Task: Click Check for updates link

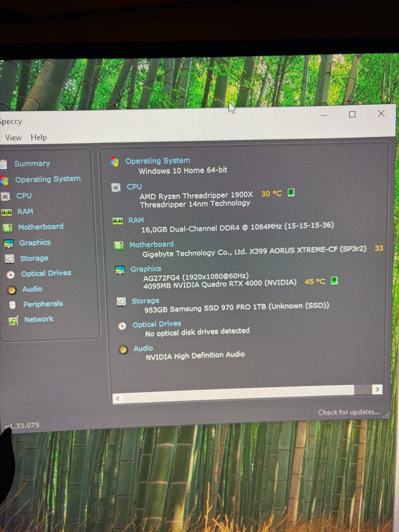Action: point(349,412)
